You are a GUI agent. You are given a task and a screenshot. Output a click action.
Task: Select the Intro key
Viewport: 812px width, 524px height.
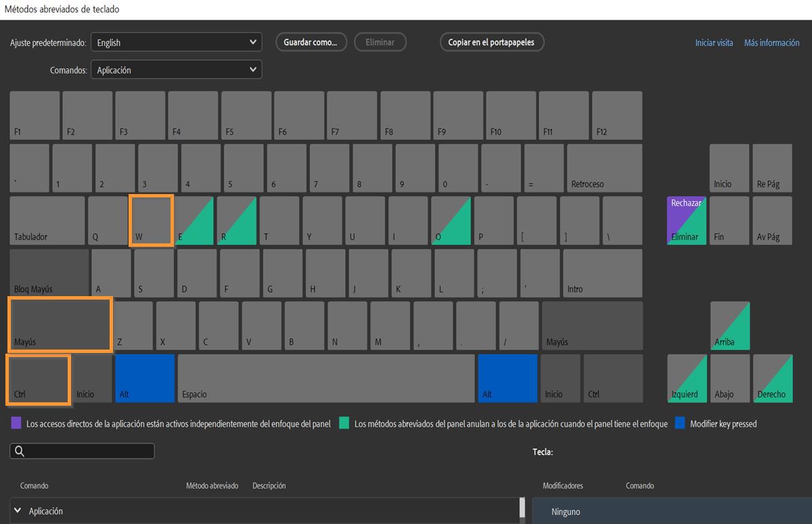pos(602,273)
